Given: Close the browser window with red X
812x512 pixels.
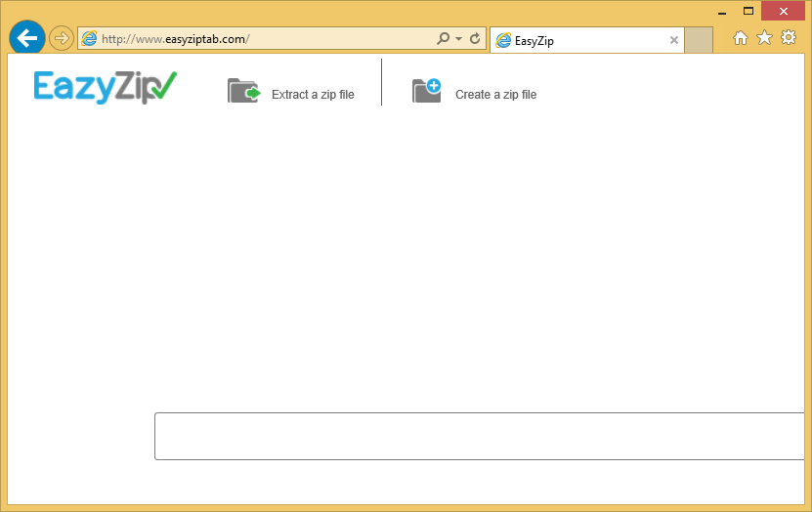Looking at the screenshot, I should pyautogui.click(x=783, y=11).
